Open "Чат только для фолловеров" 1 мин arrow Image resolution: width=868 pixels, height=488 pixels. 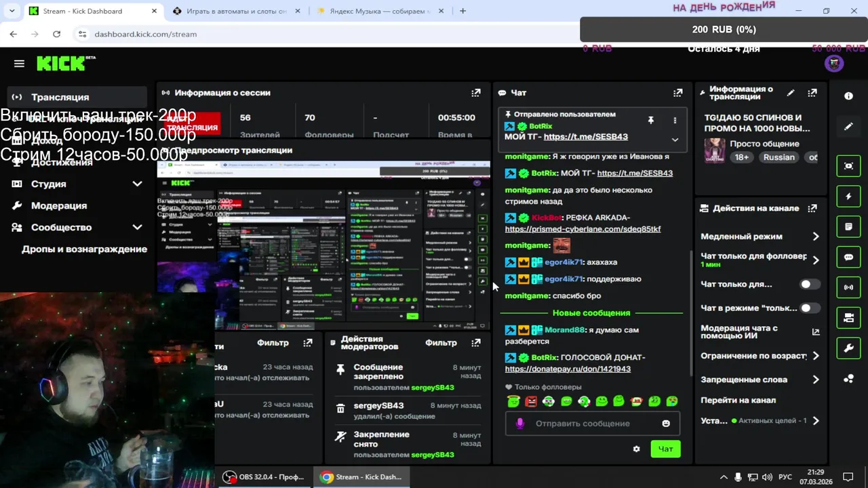(x=816, y=260)
